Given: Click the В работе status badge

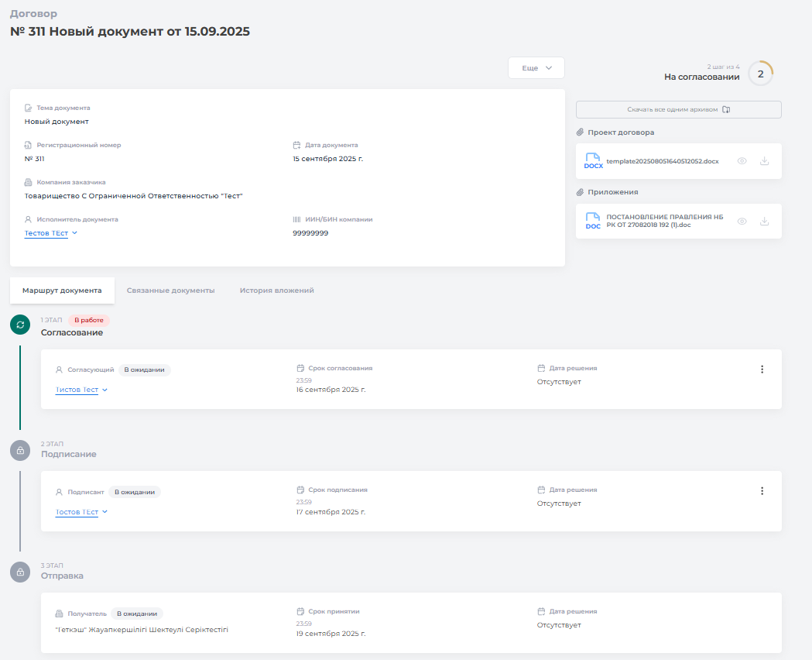Looking at the screenshot, I should tap(88, 320).
